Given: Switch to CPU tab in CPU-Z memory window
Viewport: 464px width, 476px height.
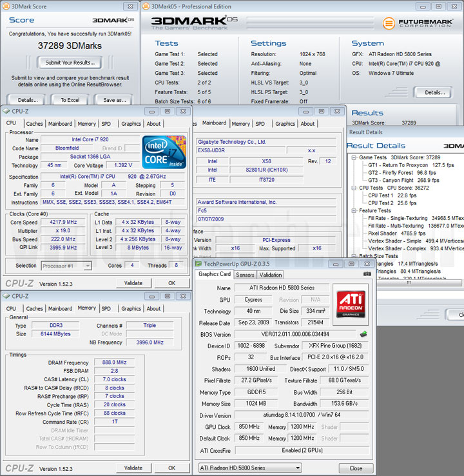Looking at the screenshot, I should pyautogui.click(x=11, y=308).
